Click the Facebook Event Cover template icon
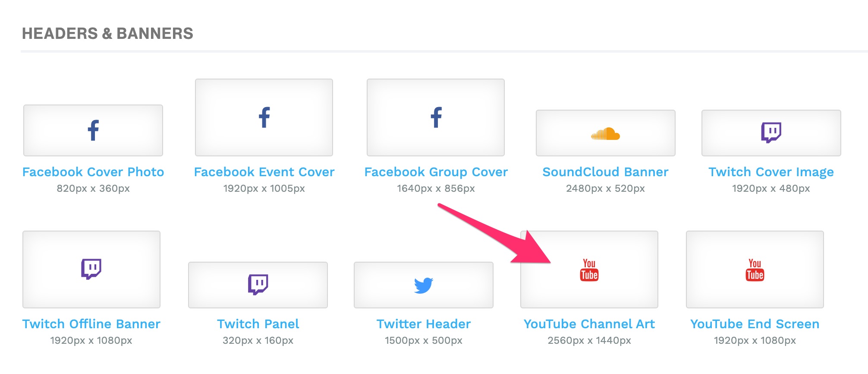Screen dimensions: 868x374 (x=264, y=117)
